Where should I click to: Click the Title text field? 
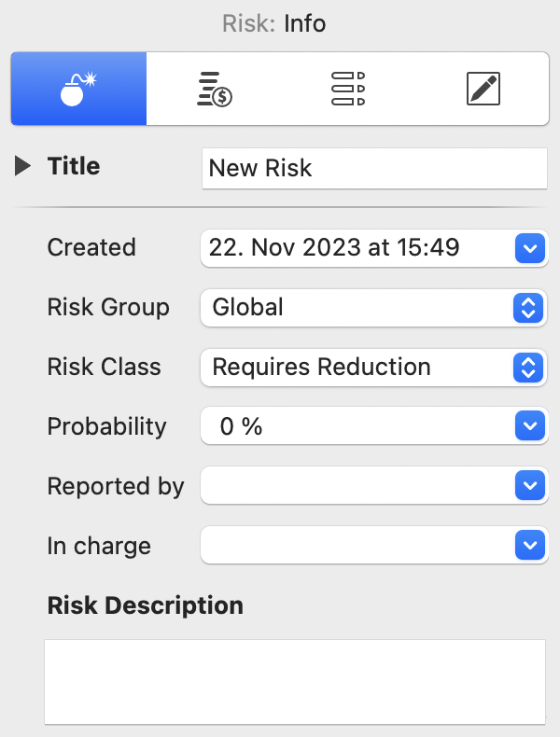click(373, 168)
